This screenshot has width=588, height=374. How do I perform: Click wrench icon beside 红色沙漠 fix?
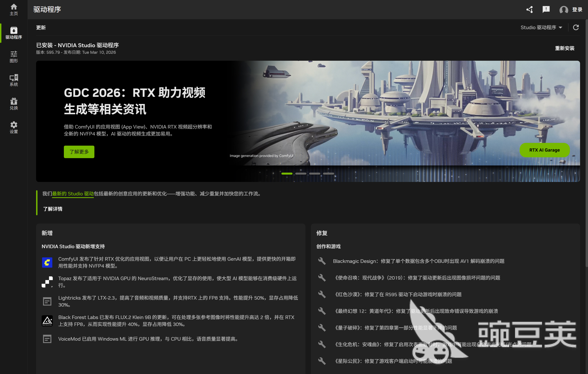pos(322,294)
